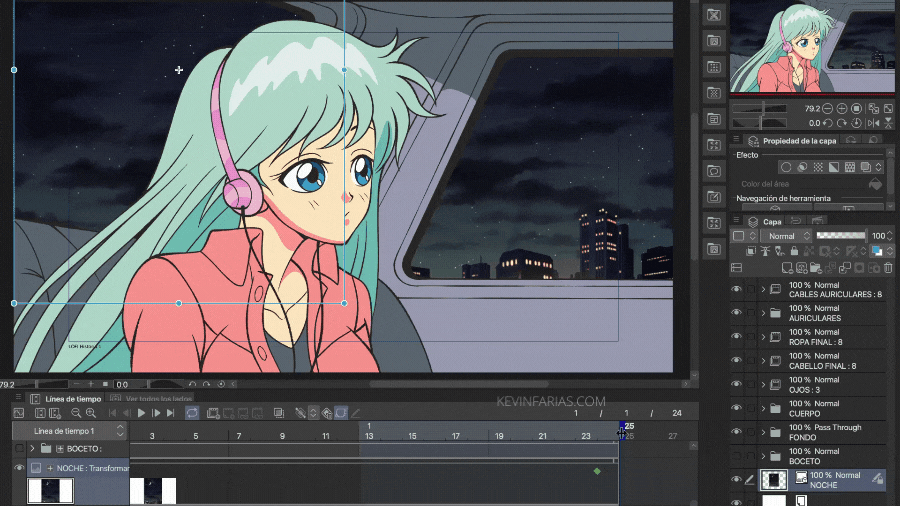Viewport: 900px width, 506px height.
Task: Rotate the navigator view left
Action: pos(827,123)
